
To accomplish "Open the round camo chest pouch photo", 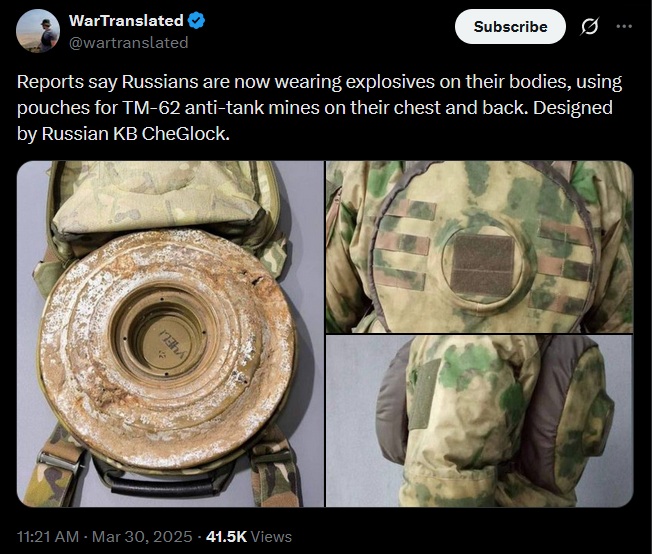I will click(x=479, y=247).
